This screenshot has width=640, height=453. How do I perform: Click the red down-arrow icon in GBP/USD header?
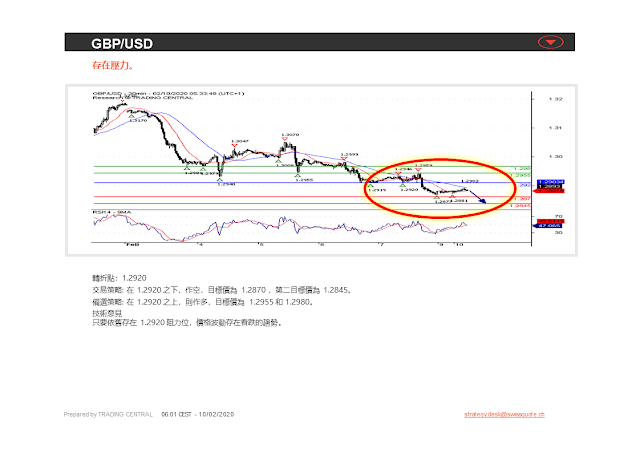[x=550, y=42]
